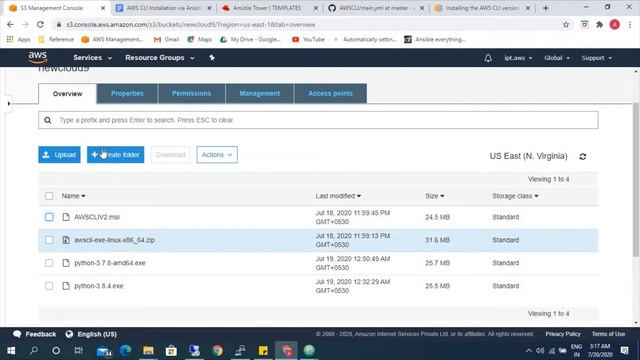Click the file icon next to AWSCLIV2.msi
Image resolution: width=640 pixels, height=360 pixels.
point(66,217)
